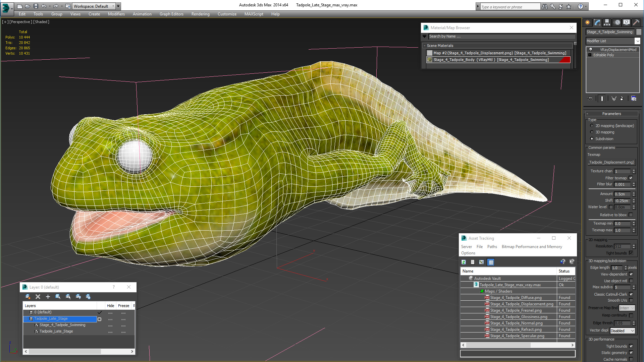This screenshot has width=644, height=362.
Task: Toggle VRayDisplacementMod lightbulb icon
Action: coord(591,50)
